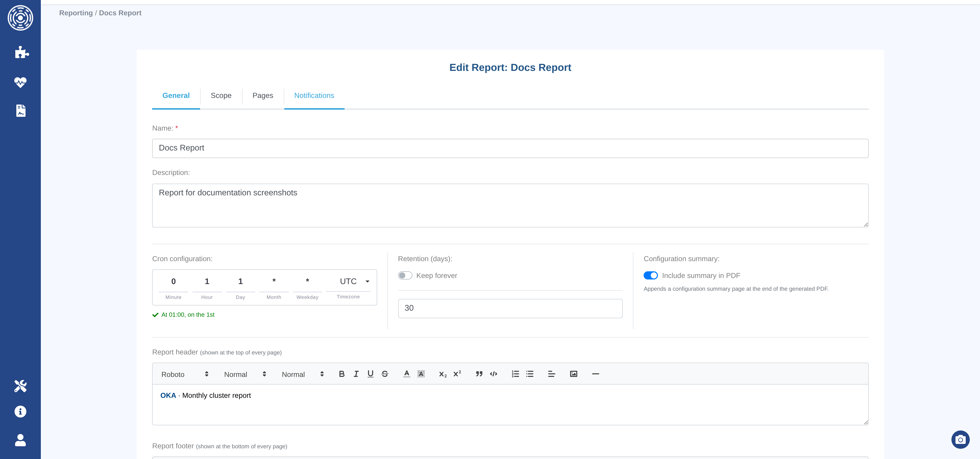Image resolution: width=980 pixels, height=459 pixels.
Task: Open the text color picker
Action: [x=407, y=374]
